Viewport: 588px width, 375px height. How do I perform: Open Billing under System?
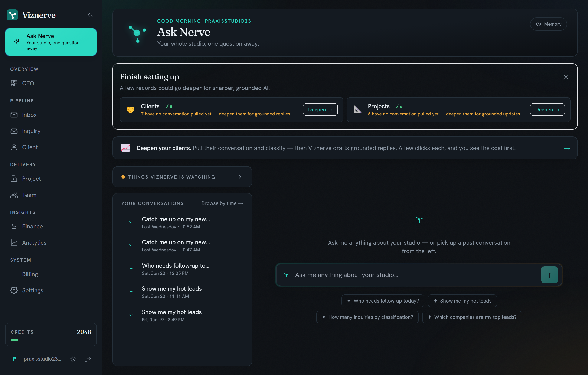(51, 274)
